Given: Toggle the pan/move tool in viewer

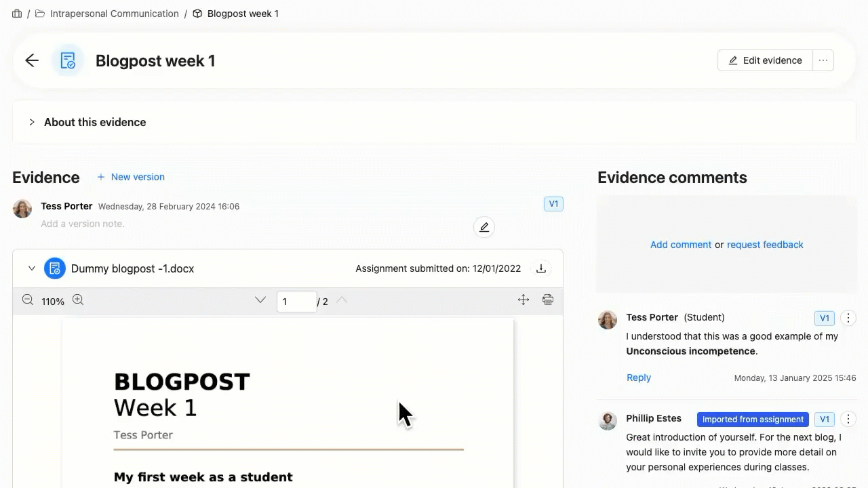Looking at the screenshot, I should click(524, 300).
